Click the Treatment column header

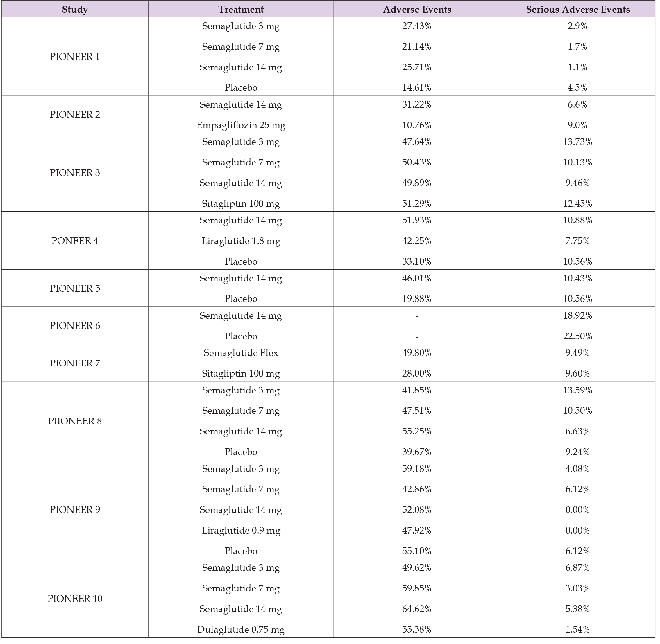click(241, 10)
